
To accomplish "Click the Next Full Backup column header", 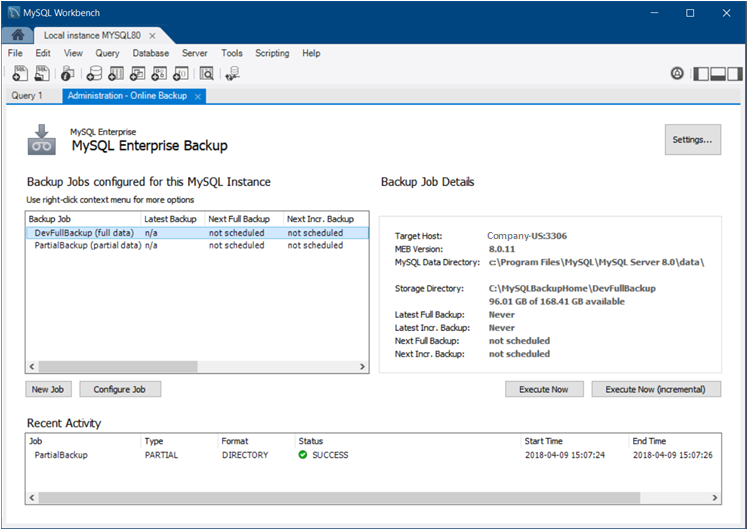I will tap(239, 219).
